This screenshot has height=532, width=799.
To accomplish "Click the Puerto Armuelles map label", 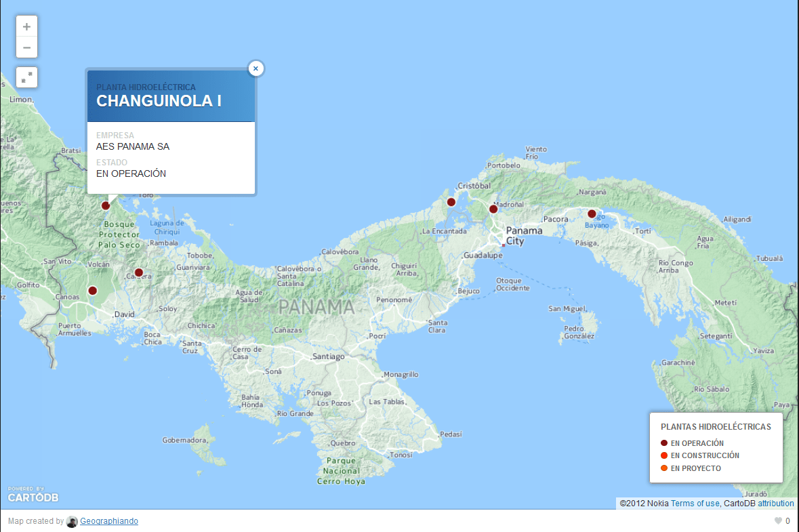I will [75, 329].
